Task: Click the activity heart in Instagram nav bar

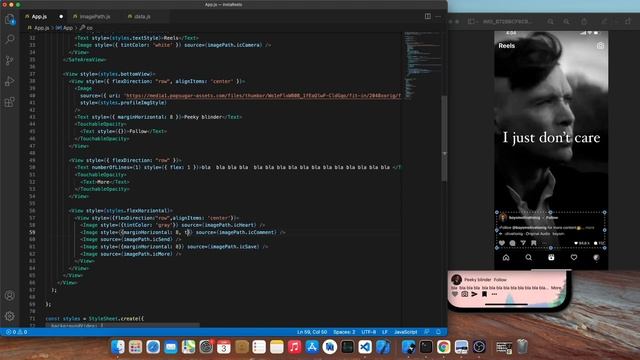Action: 574,258
